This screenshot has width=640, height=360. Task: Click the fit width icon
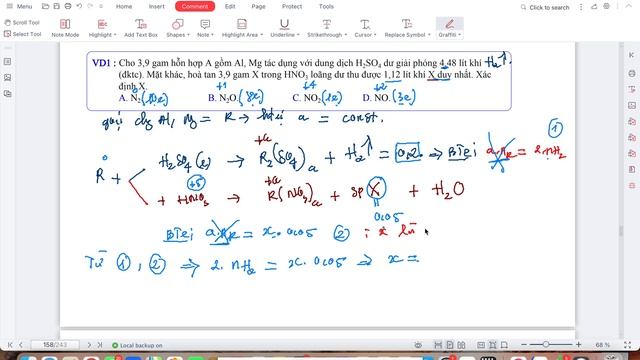(x=481, y=345)
